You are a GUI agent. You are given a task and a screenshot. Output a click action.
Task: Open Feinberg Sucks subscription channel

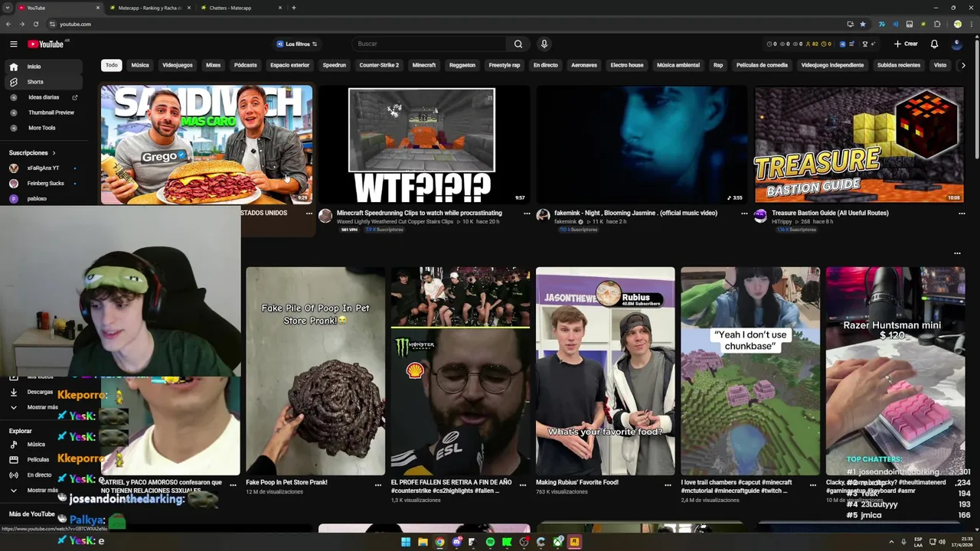coord(43,183)
